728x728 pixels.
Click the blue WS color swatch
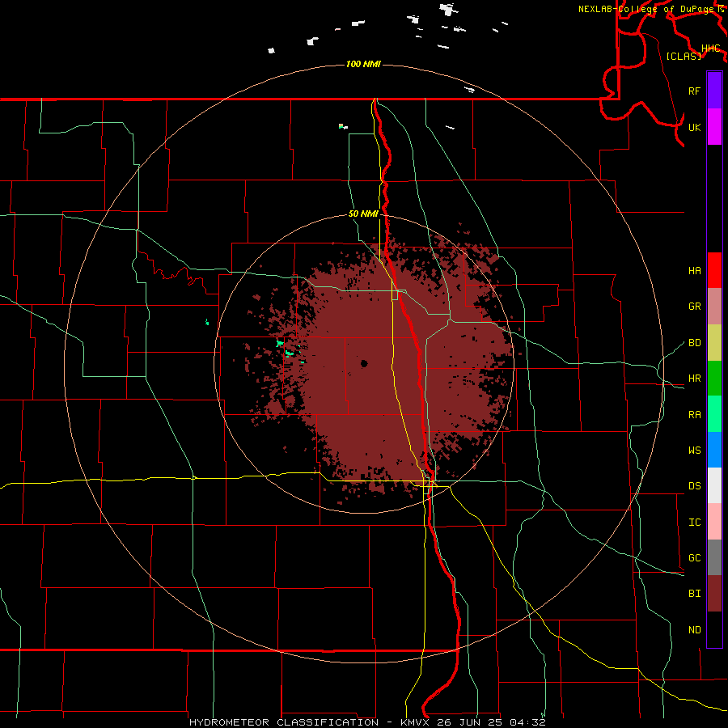[x=714, y=450]
